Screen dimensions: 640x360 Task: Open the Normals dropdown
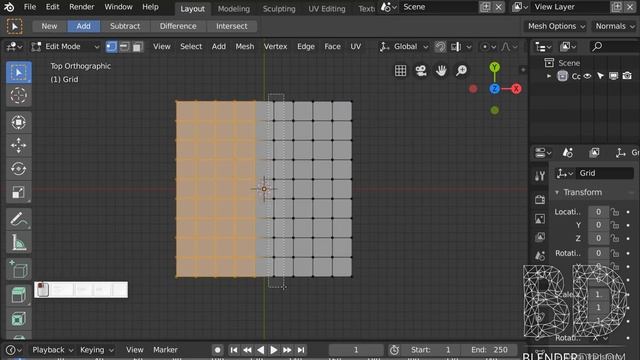615,26
